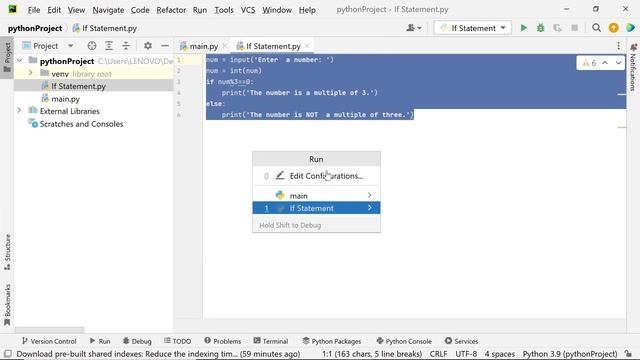
Task: Open the Version Control tool window
Action: (x=49, y=341)
